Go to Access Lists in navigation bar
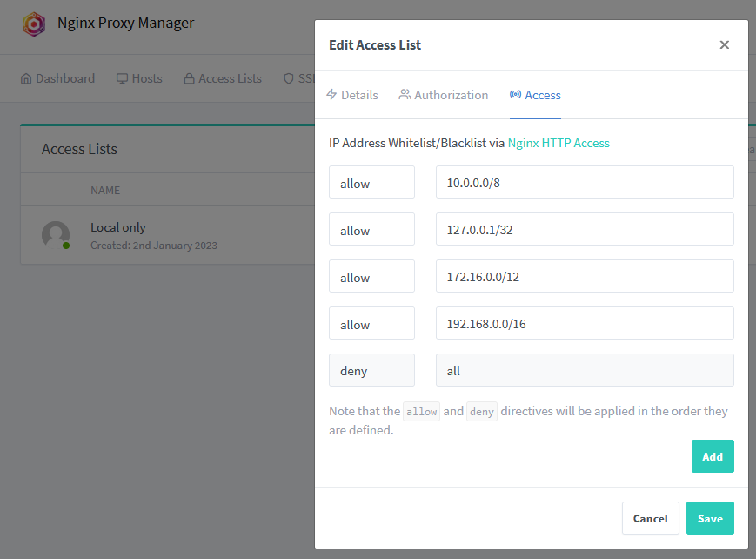The image size is (756, 559). coord(223,78)
